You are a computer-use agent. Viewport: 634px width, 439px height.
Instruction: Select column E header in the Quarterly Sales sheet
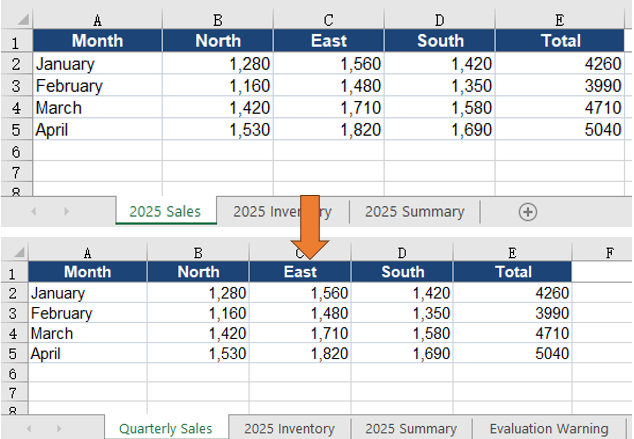pos(512,252)
